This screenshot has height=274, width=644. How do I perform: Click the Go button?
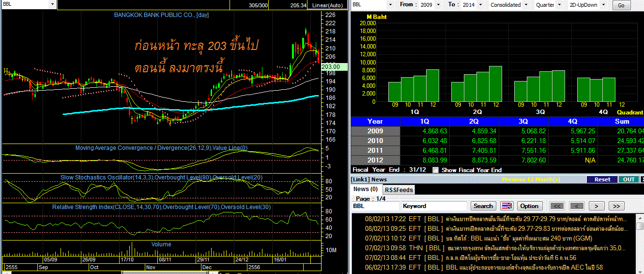(x=622, y=5)
